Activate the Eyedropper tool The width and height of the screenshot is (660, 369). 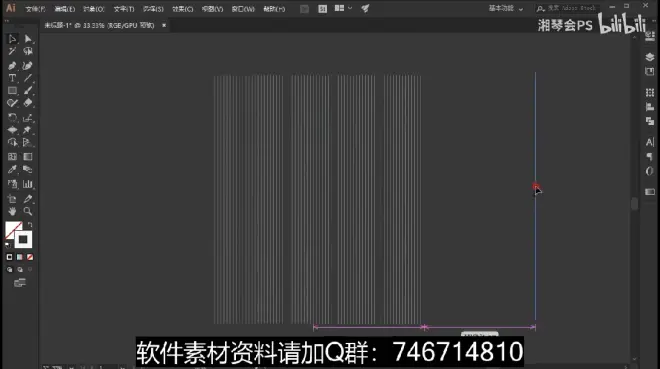click(12, 170)
